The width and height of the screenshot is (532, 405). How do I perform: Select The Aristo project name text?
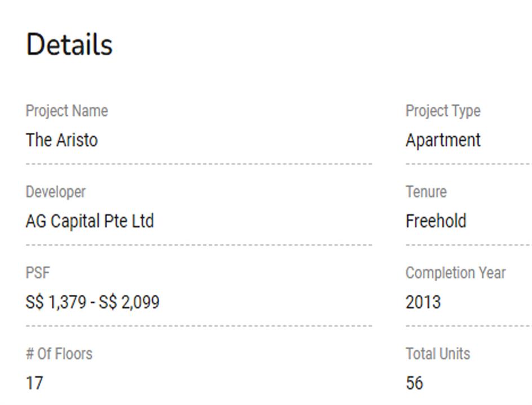pyautogui.click(x=61, y=140)
